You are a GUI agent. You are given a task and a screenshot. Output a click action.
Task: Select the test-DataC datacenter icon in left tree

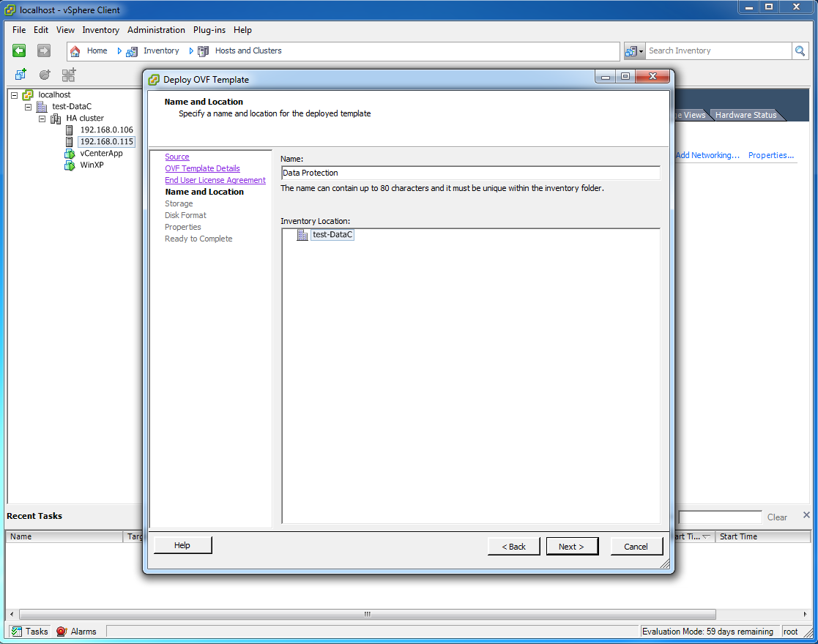point(42,106)
